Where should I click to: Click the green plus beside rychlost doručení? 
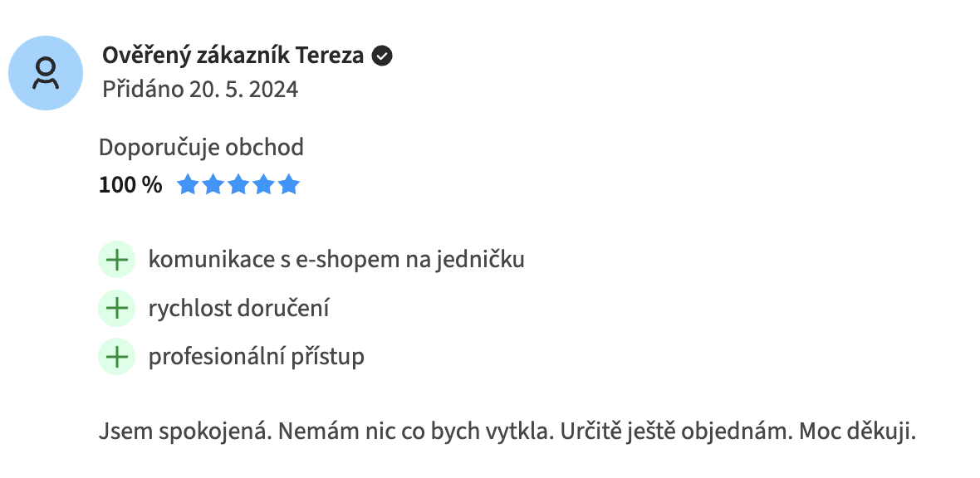(x=117, y=308)
